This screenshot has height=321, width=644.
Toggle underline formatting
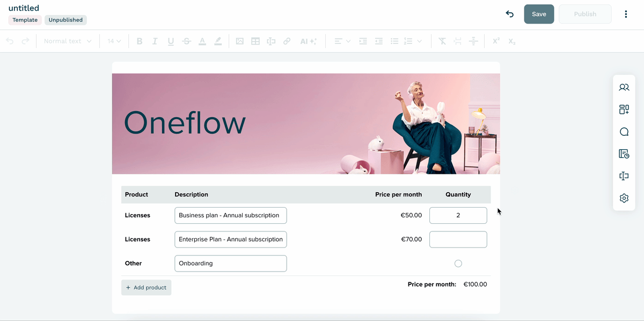(171, 41)
